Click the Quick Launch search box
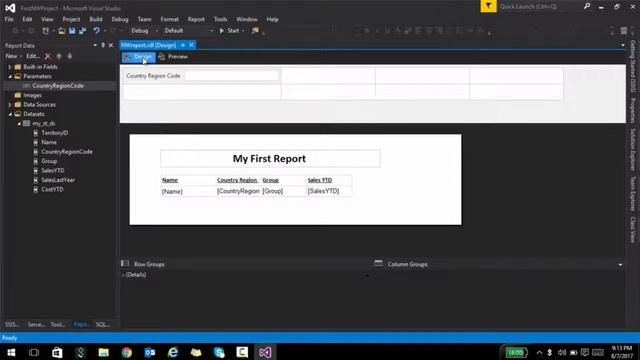The image size is (640, 360). tap(540, 7)
